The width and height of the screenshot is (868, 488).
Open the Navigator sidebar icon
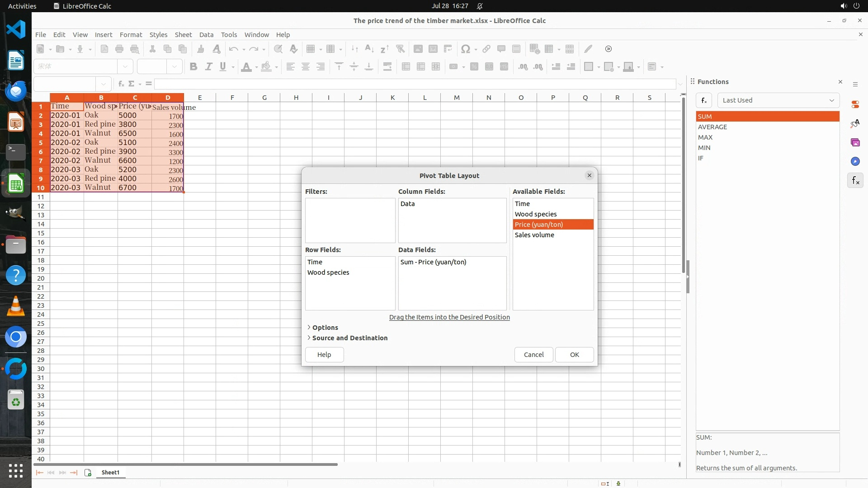pyautogui.click(x=855, y=162)
